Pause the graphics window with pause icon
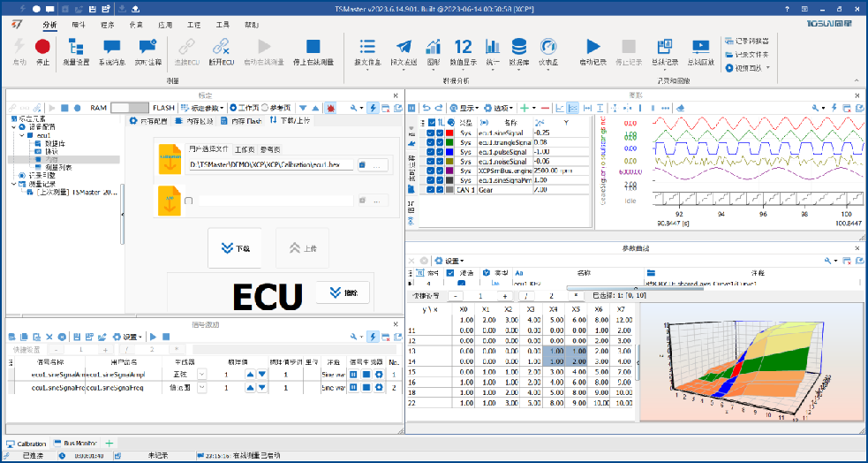868x463 pixels. pyautogui.click(x=411, y=108)
